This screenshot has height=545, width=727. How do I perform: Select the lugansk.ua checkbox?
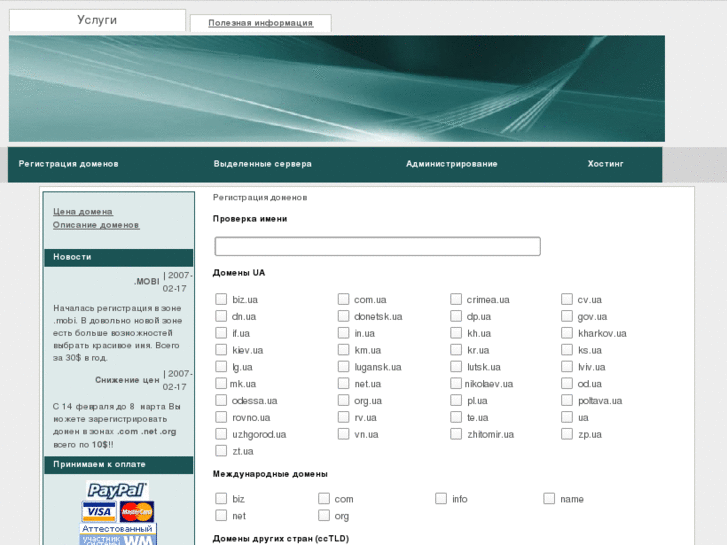pyautogui.click(x=343, y=366)
